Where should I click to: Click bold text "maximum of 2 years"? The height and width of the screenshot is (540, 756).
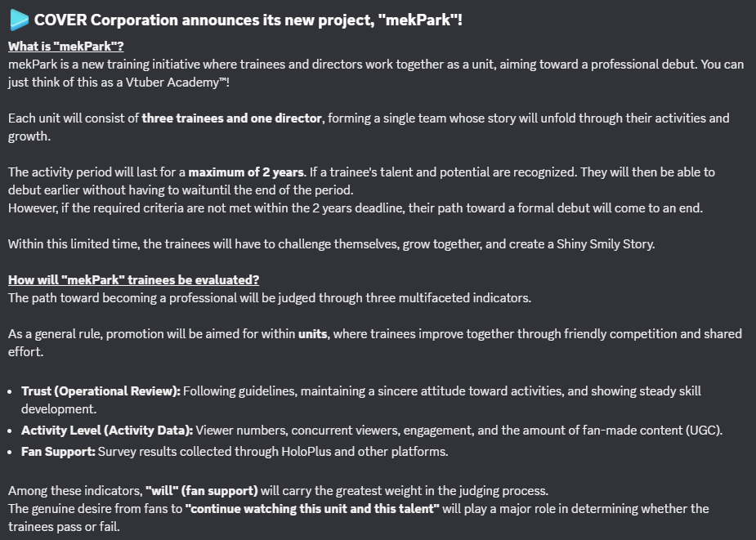pos(246,172)
